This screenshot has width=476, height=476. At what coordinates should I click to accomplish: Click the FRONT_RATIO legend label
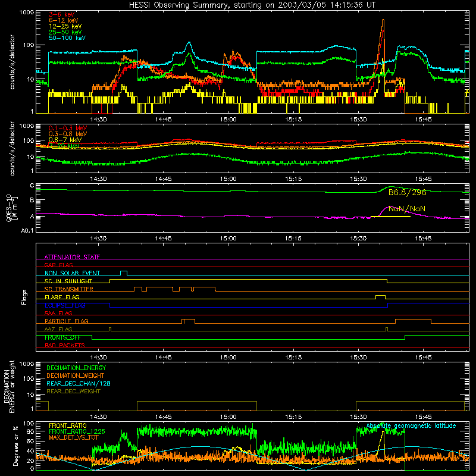coord(68,425)
